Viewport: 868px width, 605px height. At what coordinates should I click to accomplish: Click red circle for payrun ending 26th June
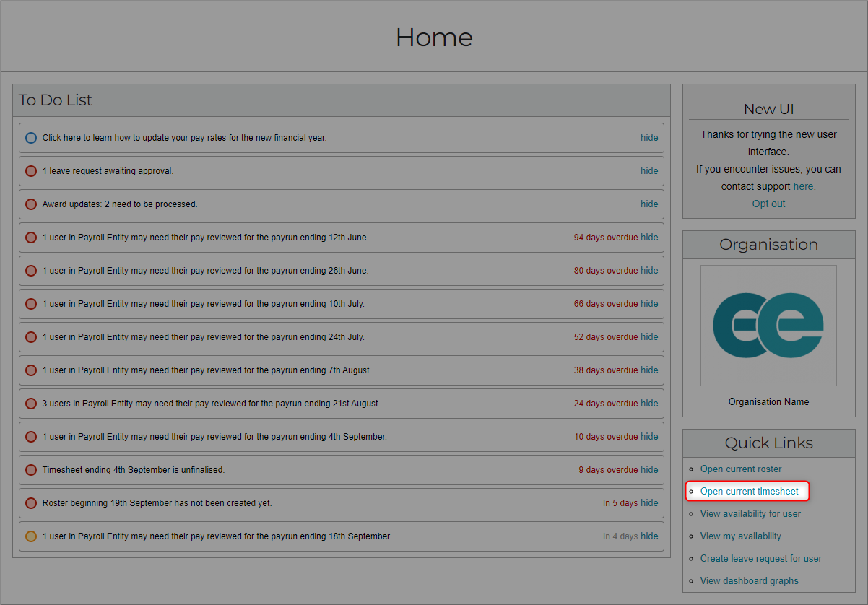31,271
